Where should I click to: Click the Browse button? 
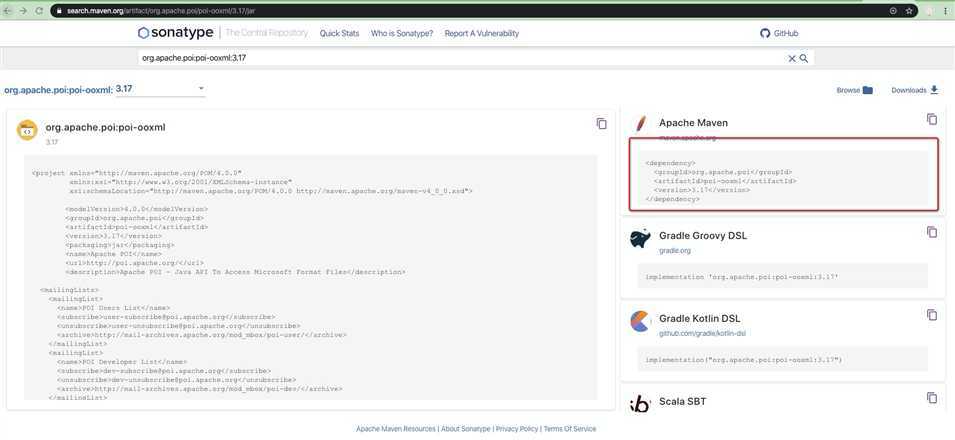(855, 90)
